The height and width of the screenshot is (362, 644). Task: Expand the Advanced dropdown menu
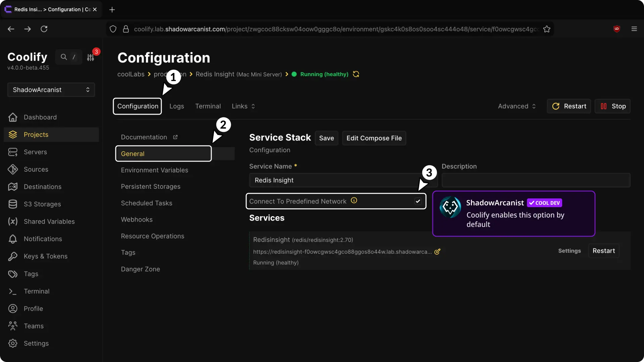(x=517, y=106)
